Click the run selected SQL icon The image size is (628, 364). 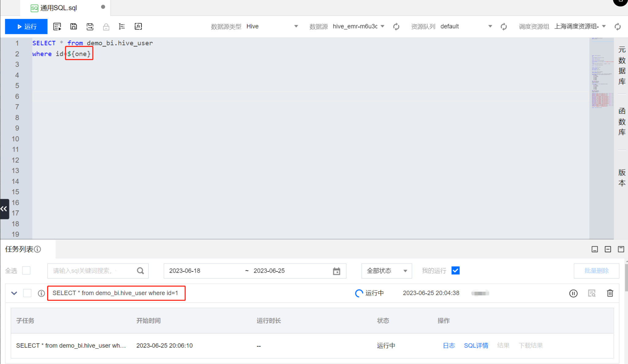[57, 27]
